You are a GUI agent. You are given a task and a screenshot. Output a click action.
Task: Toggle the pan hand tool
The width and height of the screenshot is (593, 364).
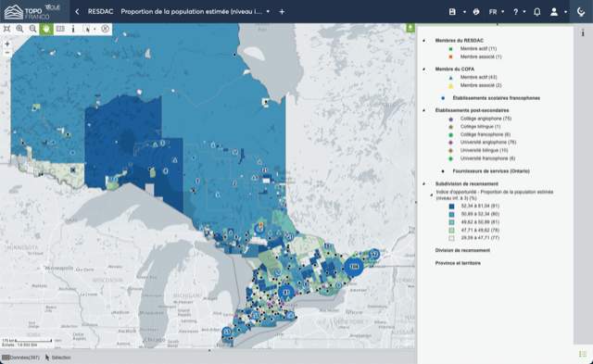[46, 29]
